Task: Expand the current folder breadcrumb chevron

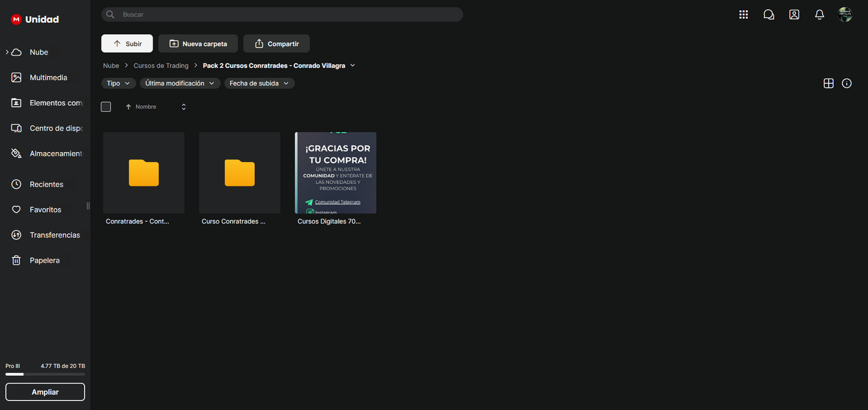Action: point(353,66)
